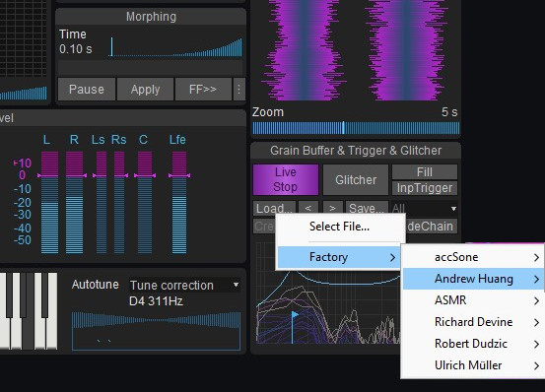Viewport: 545px width, 392px height.
Task: Click the Fill button
Action: 425,171
